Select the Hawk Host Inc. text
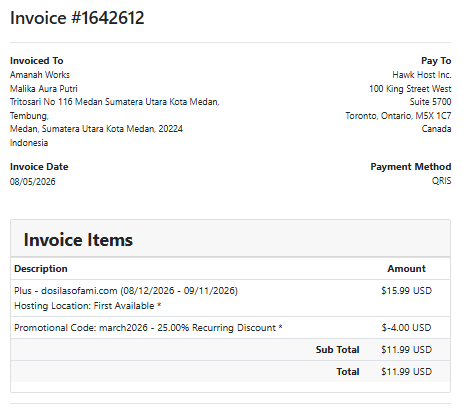The width and height of the screenshot is (476, 411). pos(422,75)
